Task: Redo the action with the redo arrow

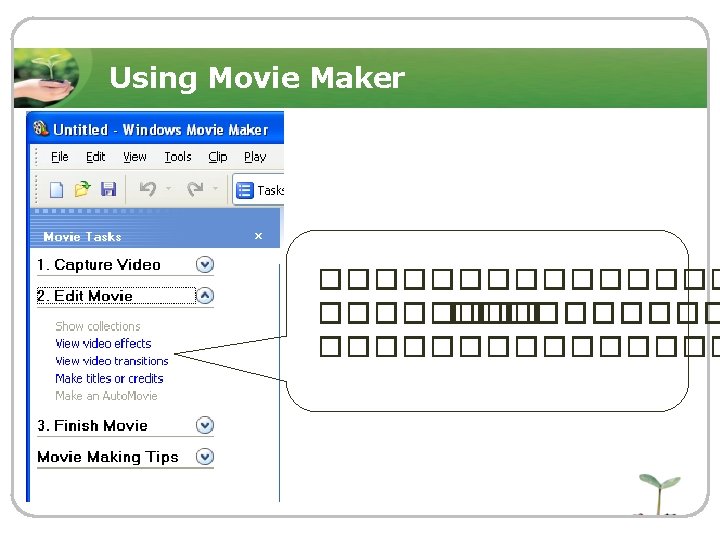Action: [x=195, y=189]
